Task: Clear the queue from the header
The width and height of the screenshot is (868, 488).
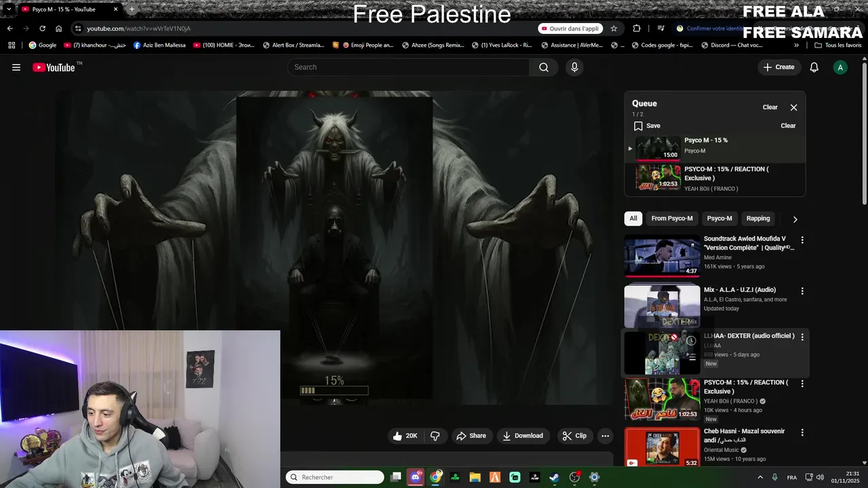Action: (x=770, y=107)
